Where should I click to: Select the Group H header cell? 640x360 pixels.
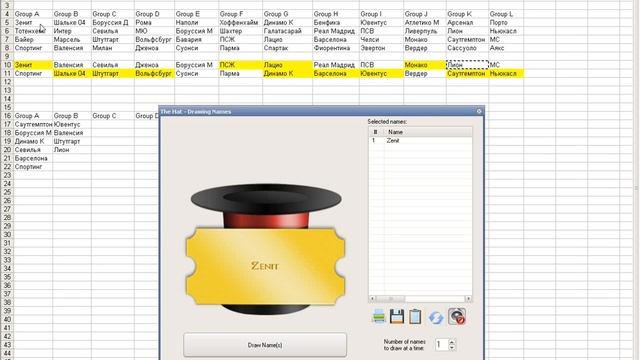[x=336, y=14]
